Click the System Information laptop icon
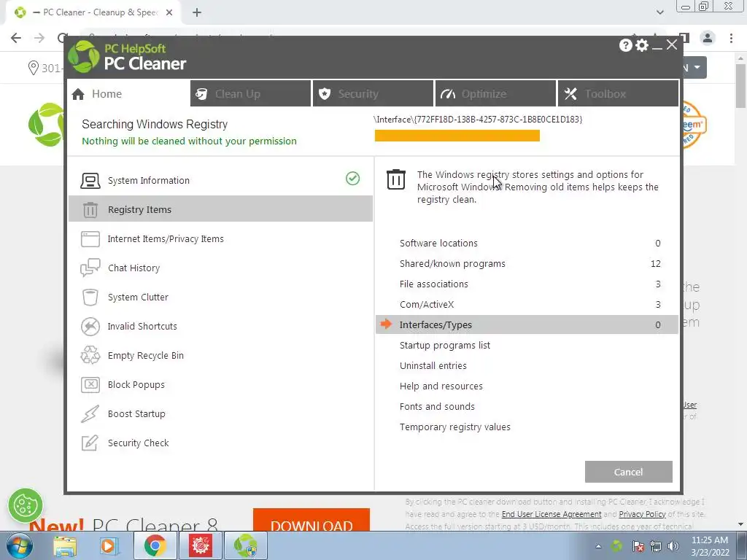The height and width of the screenshot is (560, 747). (90, 181)
